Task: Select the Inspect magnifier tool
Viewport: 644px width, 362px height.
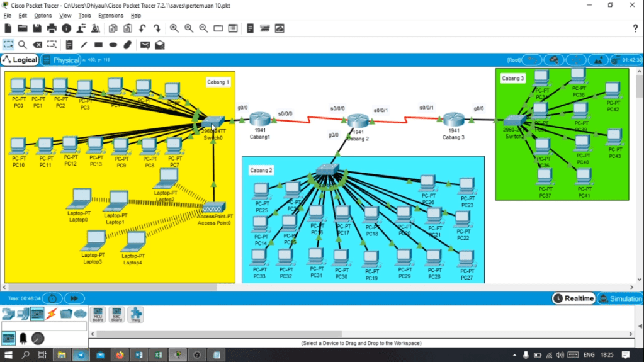Action: pyautogui.click(x=23, y=45)
